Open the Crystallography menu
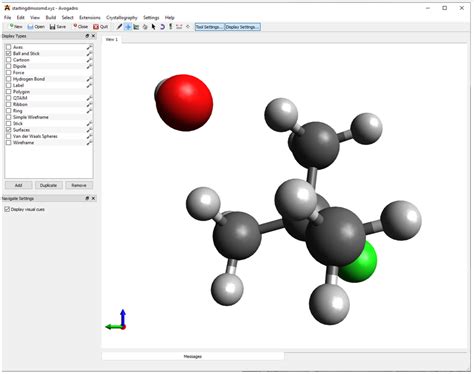The image size is (474, 374). [x=122, y=17]
